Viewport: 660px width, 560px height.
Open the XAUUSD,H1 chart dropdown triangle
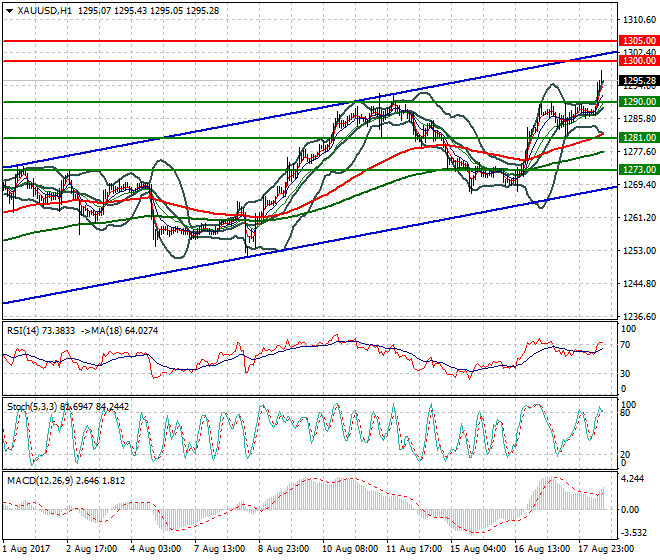(9, 11)
